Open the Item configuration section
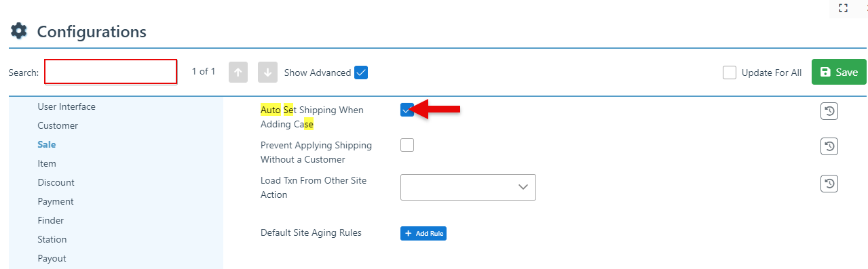 [x=47, y=163]
